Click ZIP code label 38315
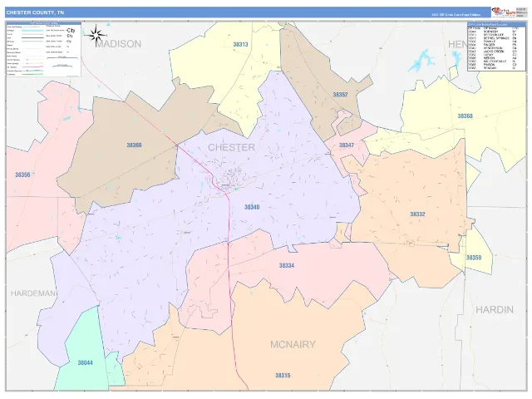 click(x=283, y=375)
